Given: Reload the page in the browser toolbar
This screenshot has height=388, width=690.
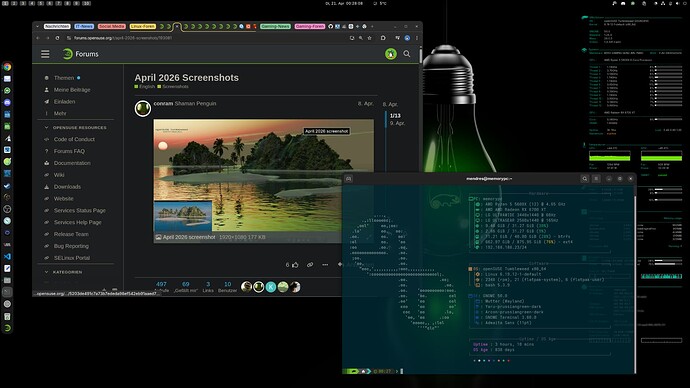Looking at the screenshot, I should 57,38.
